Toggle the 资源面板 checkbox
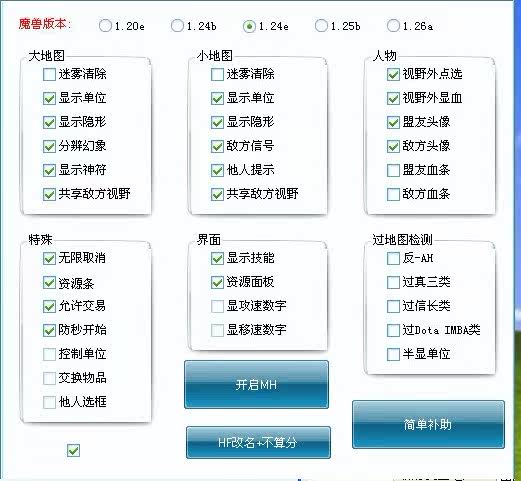Screen dimensions: 521x481 click(x=217, y=283)
